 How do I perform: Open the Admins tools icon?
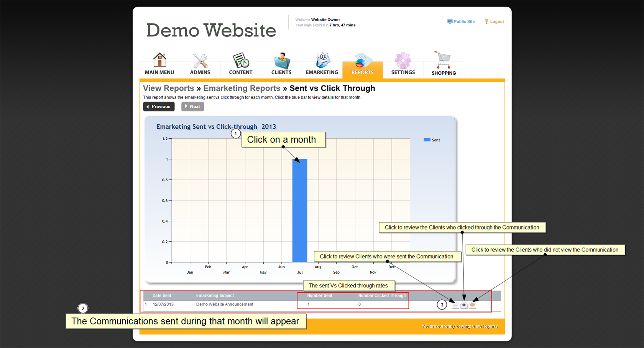pos(200,61)
